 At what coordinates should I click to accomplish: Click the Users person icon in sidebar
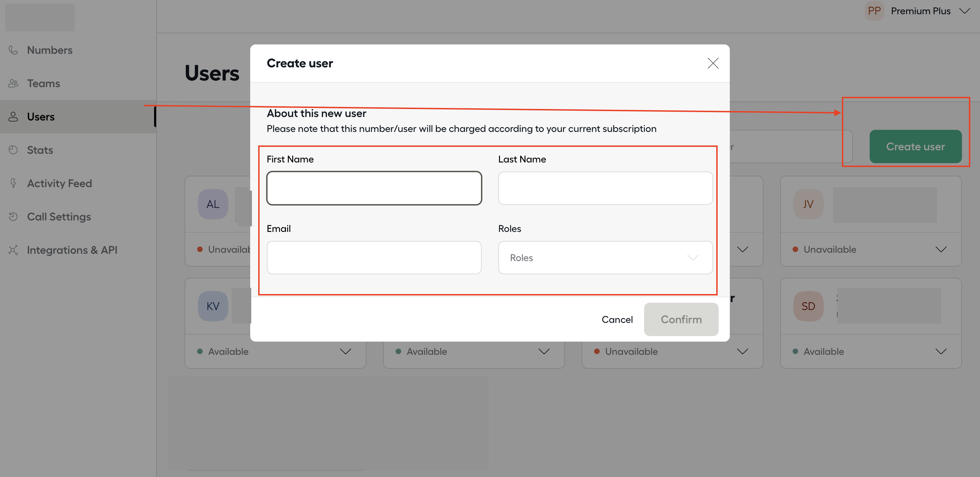point(13,117)
